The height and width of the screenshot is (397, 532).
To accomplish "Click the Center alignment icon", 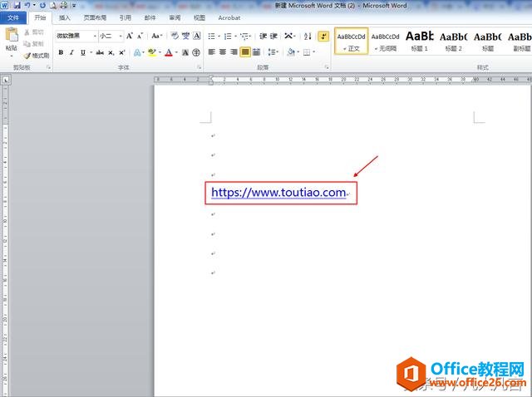I will click(x=223, y=52).
